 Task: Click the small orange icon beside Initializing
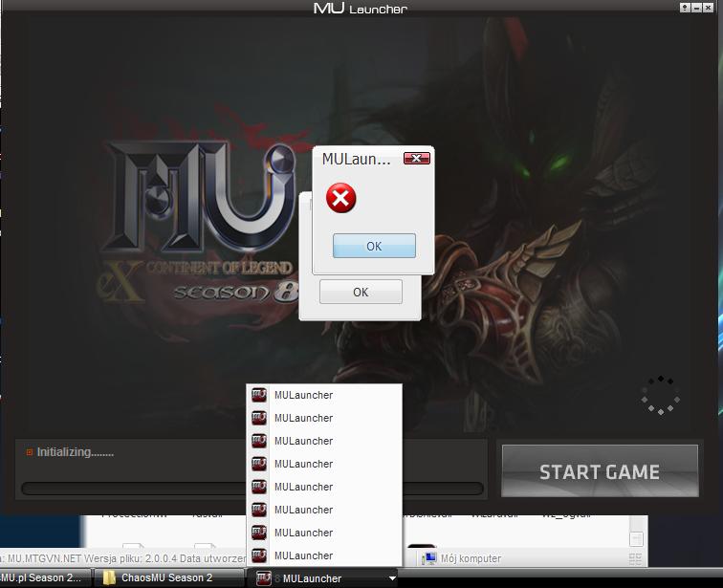(30, 452)
